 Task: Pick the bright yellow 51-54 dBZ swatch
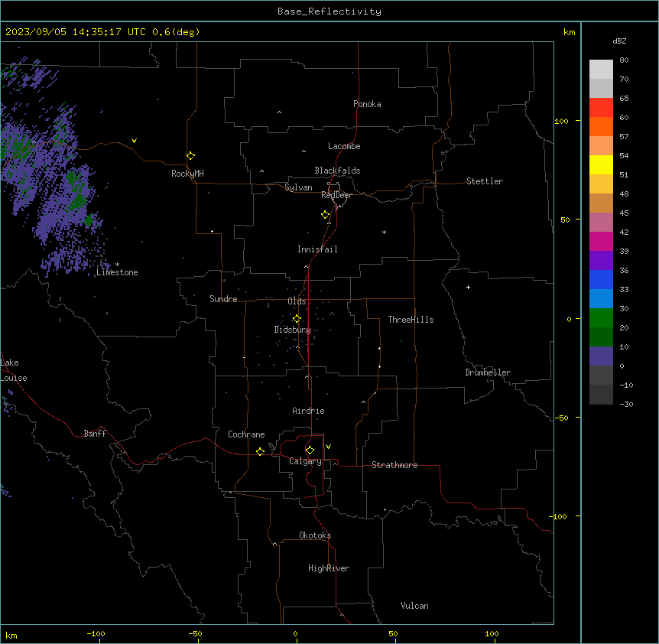coord(601,164)
